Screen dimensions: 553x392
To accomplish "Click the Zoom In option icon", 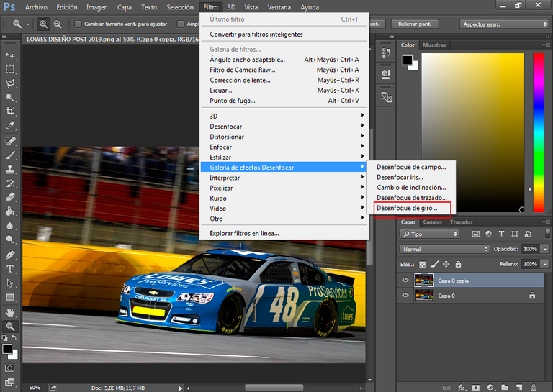I will (43, 24).
